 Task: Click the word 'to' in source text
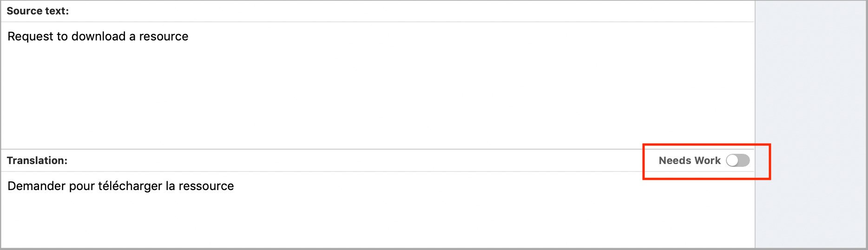pos(62,36)
